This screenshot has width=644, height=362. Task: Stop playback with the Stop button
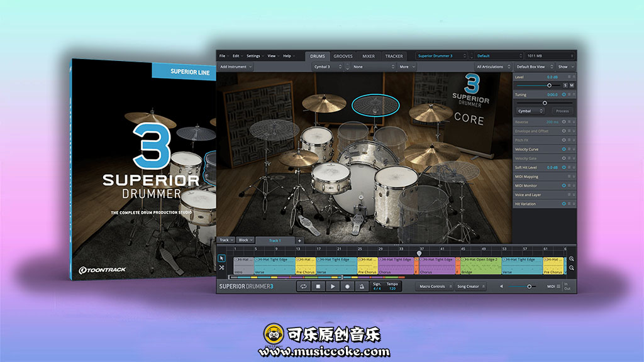click(x=318, y=287)
